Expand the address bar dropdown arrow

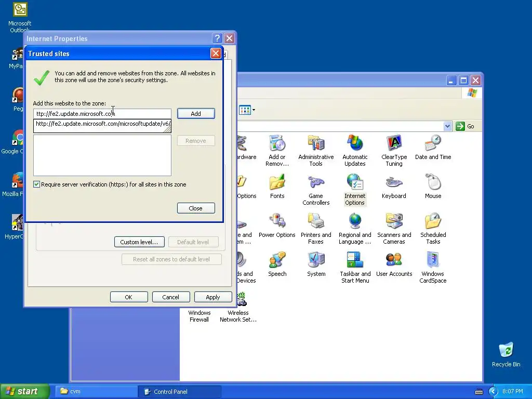click(x=447, y=126)
